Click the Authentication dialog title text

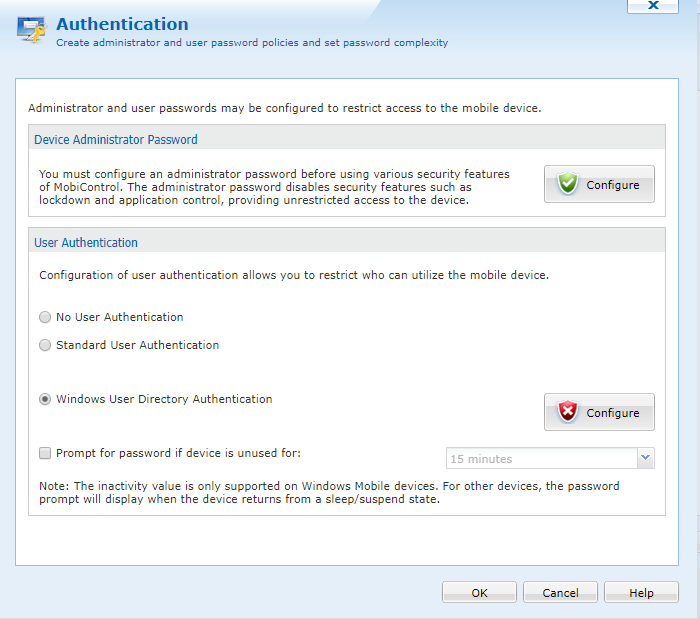(122, 24)
